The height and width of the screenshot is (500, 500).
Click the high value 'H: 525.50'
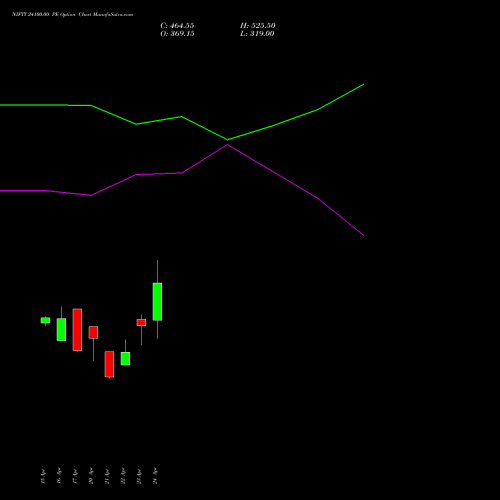258,26
